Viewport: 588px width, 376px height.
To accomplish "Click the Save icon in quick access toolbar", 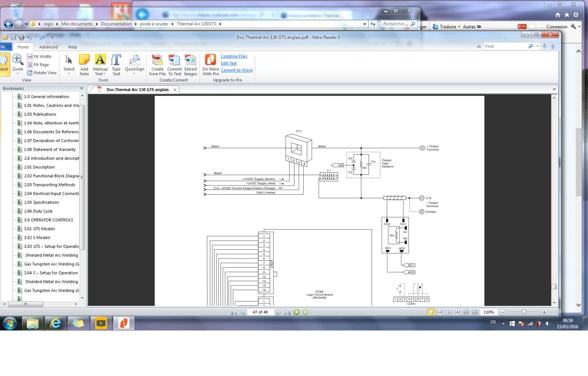I will click(x=13, y=37).
